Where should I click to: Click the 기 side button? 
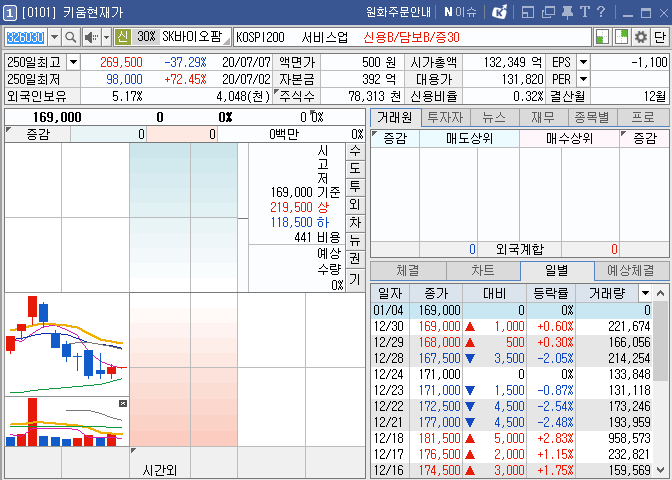tap(355, 279)
